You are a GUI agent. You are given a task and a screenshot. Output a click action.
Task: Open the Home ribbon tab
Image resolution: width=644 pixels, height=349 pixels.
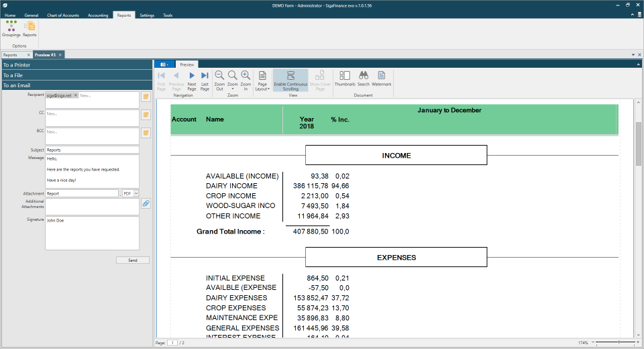click(x=10, y=15)
